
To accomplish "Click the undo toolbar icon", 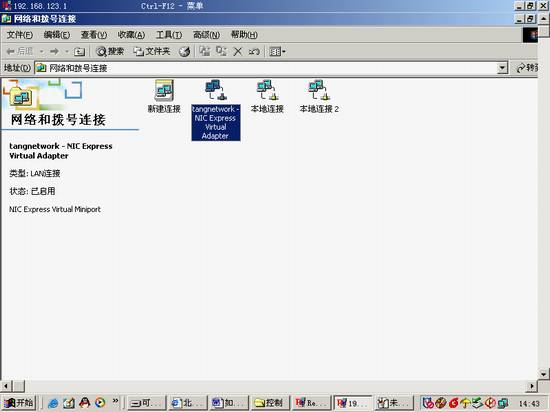I will click(254, 52).
